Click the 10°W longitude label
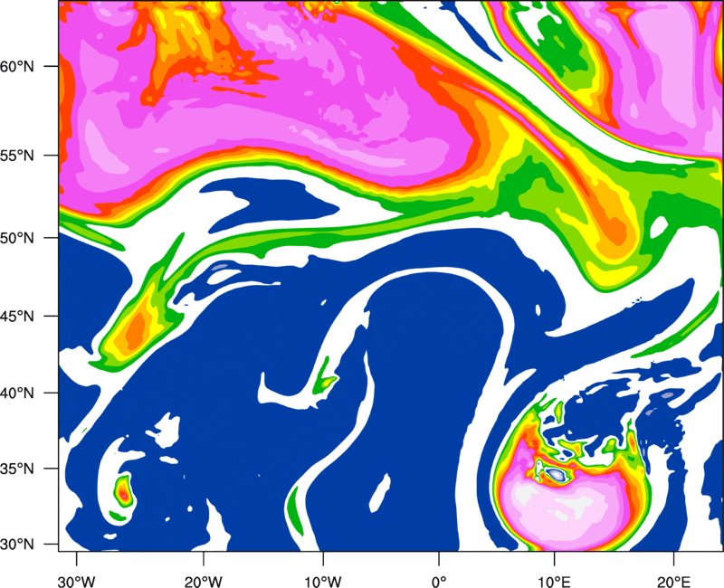The image size is (724, 588). coord(322,582)
